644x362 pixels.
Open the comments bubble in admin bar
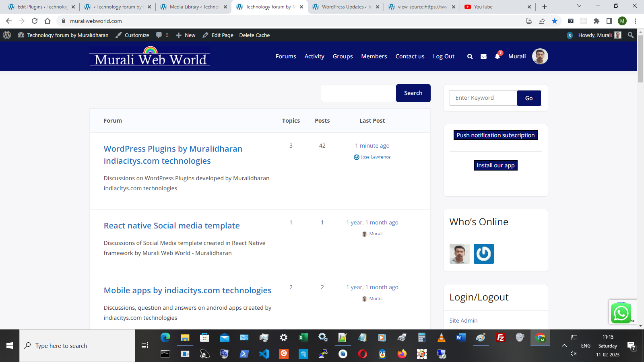(162, 35)
